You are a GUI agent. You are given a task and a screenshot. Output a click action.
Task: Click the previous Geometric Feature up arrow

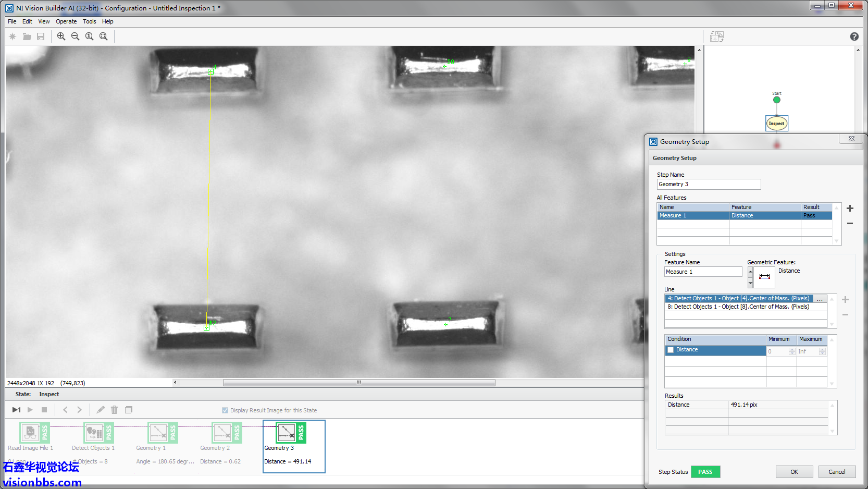pyautogui.click(x=750, y=272)
